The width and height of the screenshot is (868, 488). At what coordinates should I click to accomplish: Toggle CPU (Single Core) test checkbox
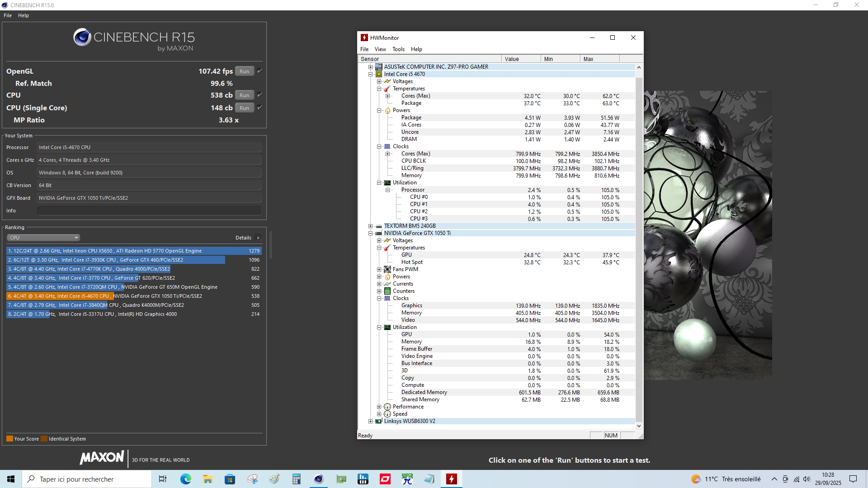point(259,108)
